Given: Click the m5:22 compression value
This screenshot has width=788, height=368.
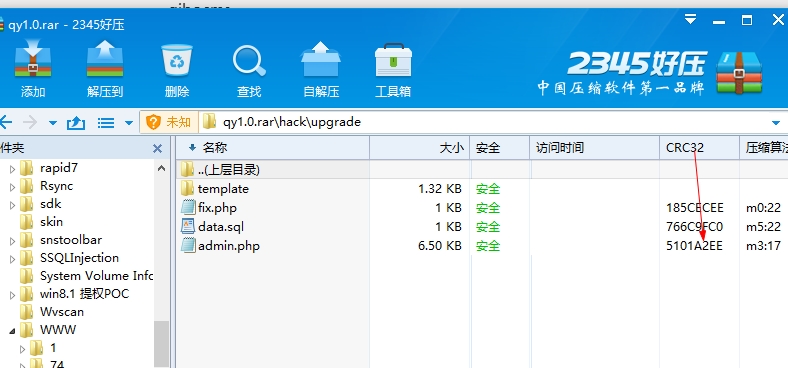Looking at the screenshot, I should [763, 227].
